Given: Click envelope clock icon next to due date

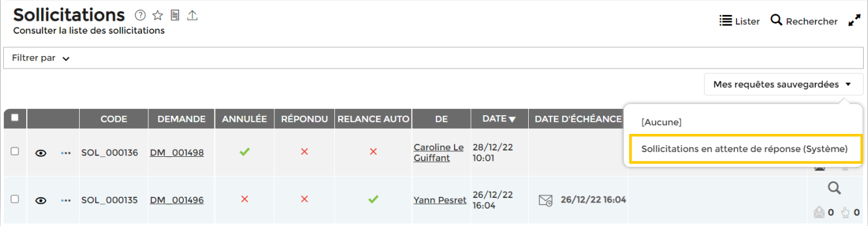Looking at the screenshot, I should pos(546,200).
